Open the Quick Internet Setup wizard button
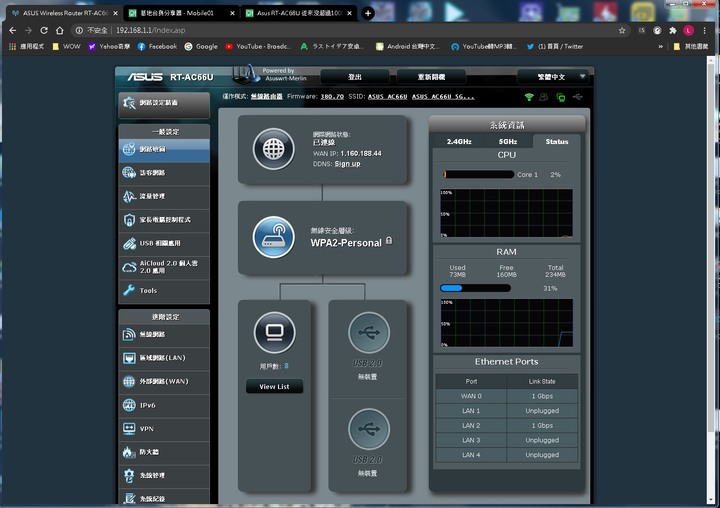 164,103
